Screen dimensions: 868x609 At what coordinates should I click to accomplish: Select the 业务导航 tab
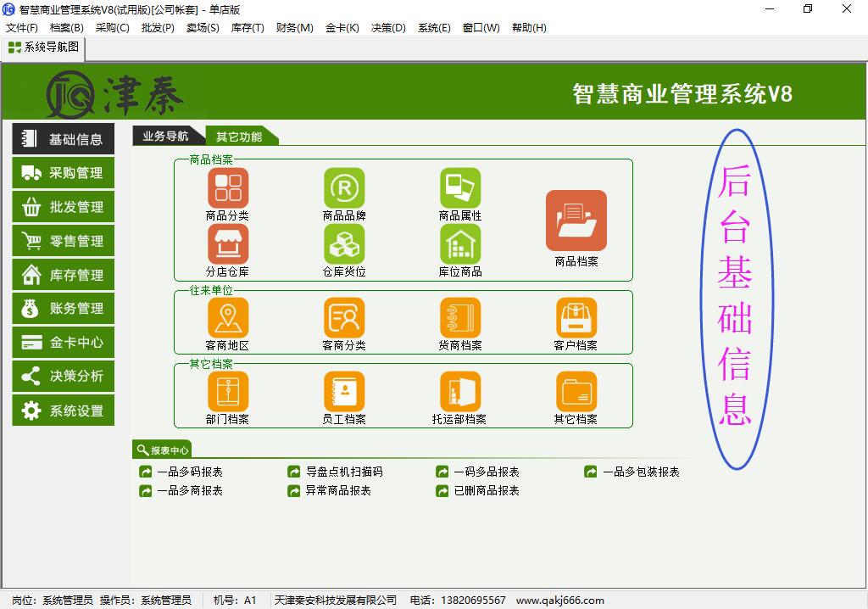(x=166, y=136)
